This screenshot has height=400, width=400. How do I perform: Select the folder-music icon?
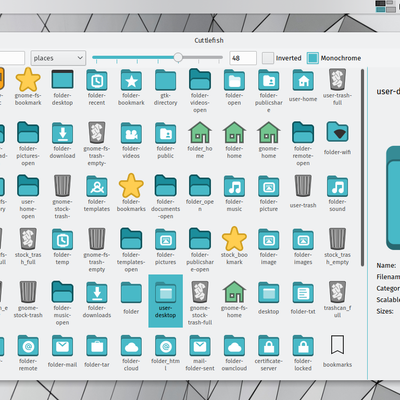point(234,186)
